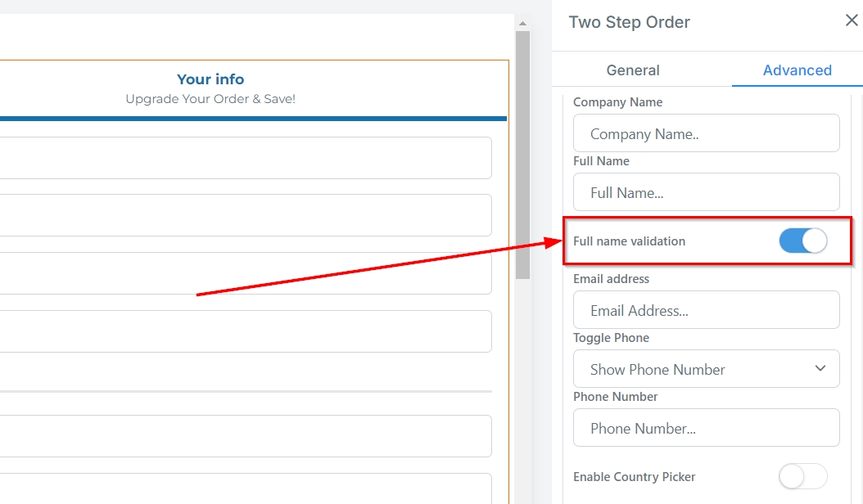Enable the Country Picker switch

pos(802,476)
